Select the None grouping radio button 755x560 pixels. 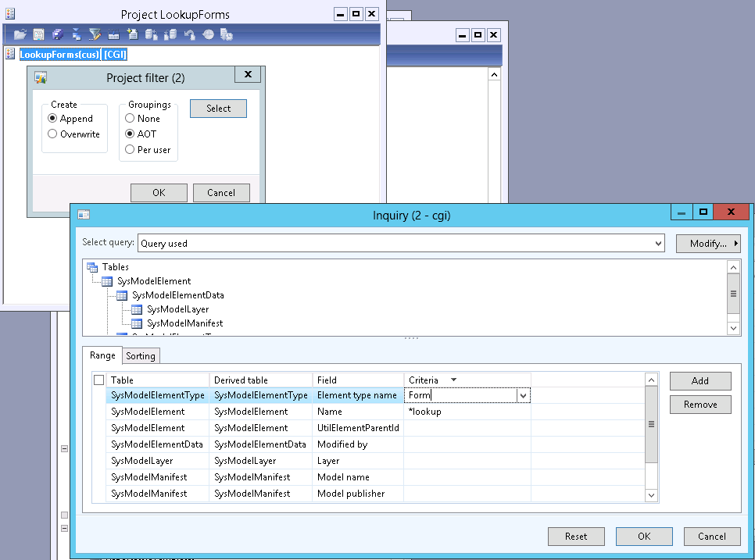(130, 119)
